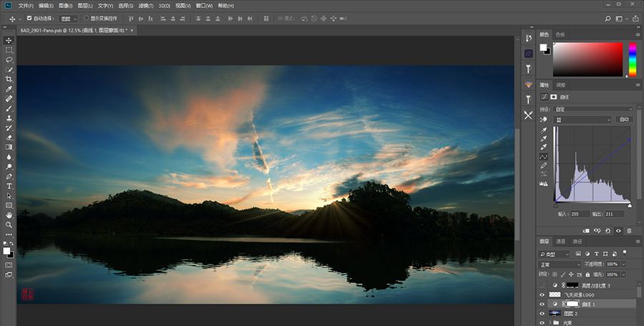
Task: Toggle the layer filter on/off switch
Action: point(625,253)
